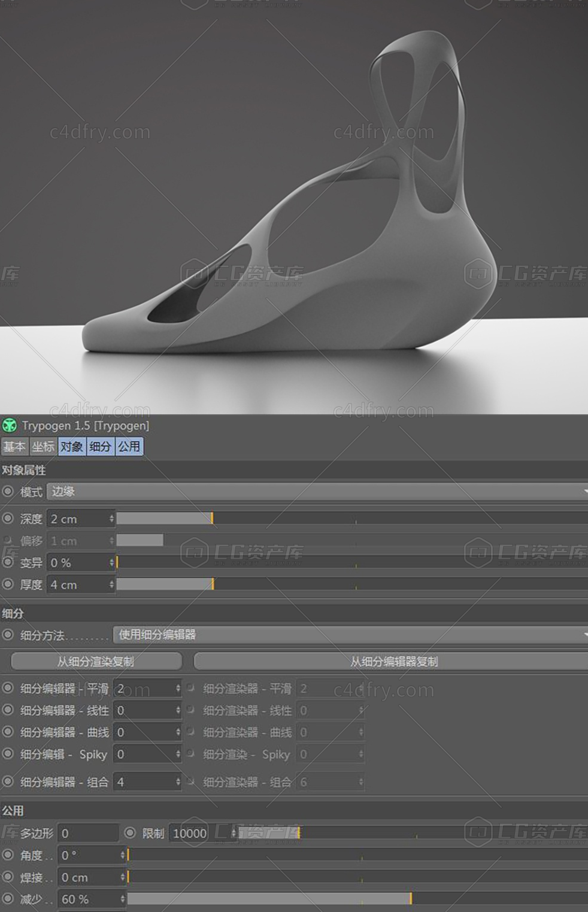The width and height of the screenshot is (588, 912).
Task: Toggle the 细分编辑器 - 平滑 animation dot
Action: 8,688
